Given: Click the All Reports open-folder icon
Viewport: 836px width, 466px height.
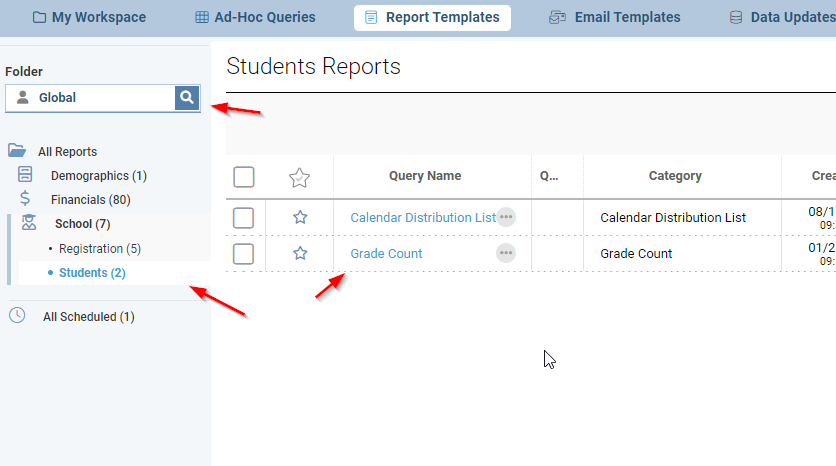Looking at the screenshot, I should click(x=17, y=150).
